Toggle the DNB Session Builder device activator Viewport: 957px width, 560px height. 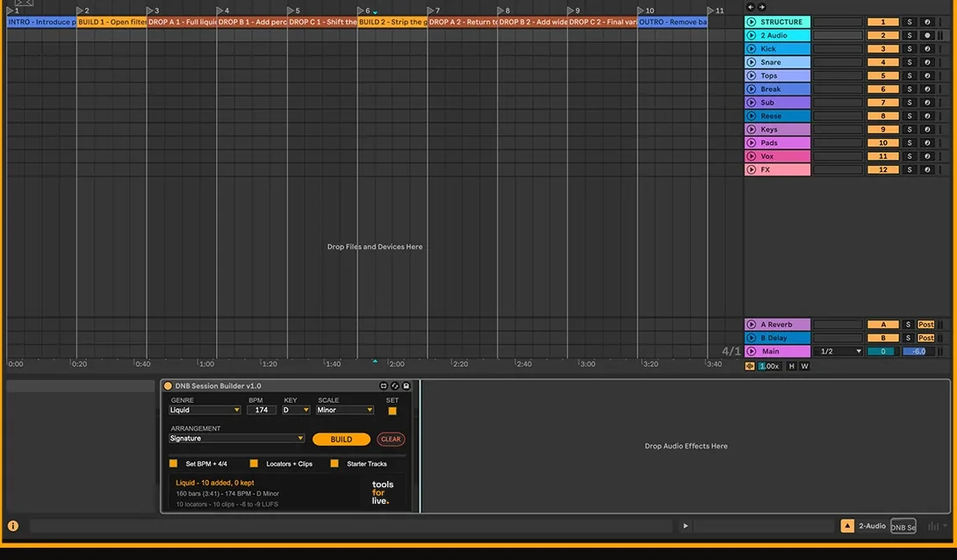click(168, 386)
